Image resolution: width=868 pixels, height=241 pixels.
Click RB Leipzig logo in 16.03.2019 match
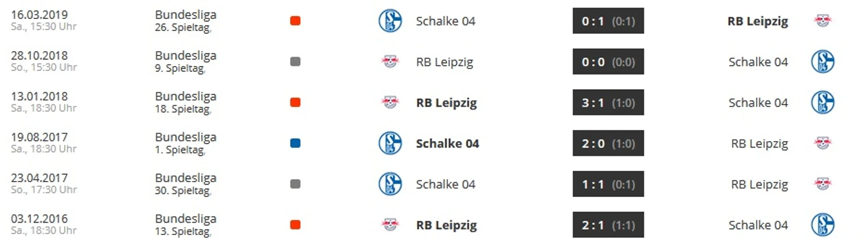(x=823, y=21)
